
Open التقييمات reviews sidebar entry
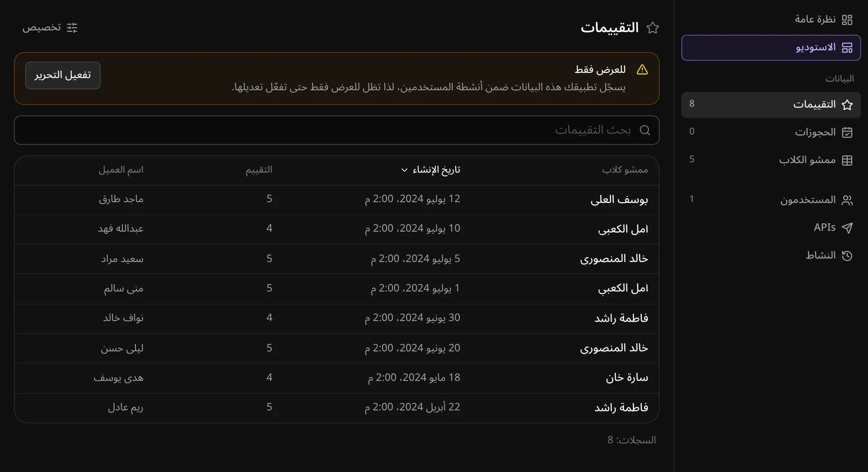point(771,105)
